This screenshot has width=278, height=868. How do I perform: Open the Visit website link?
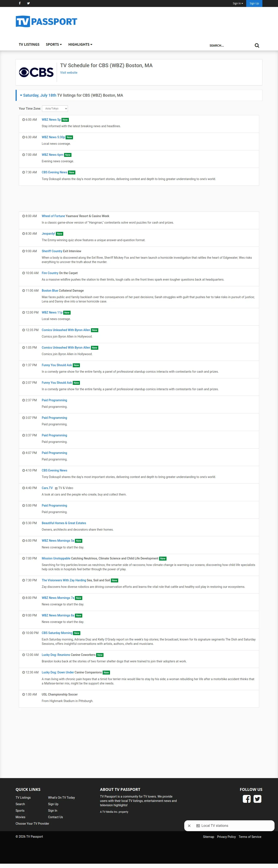click(69, 72)
